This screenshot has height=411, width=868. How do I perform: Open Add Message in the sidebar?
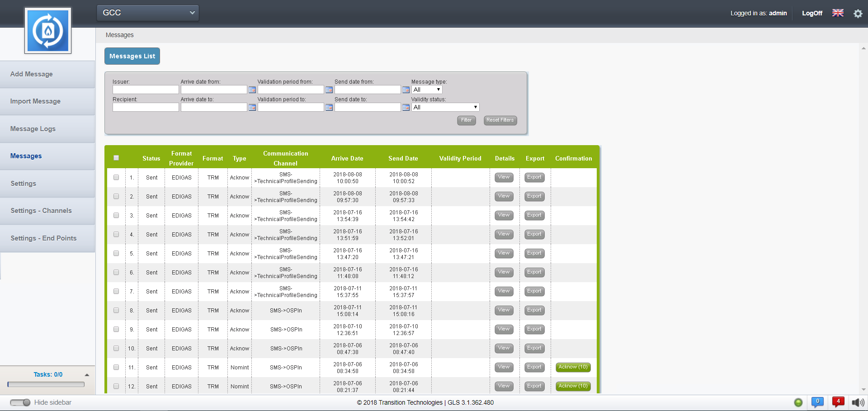coord(32,74)
